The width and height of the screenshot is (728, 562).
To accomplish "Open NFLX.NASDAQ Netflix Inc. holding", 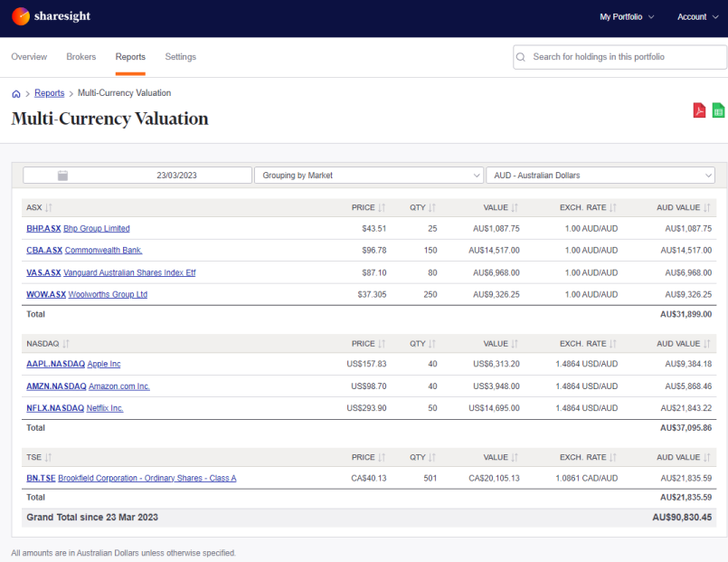I will coord(75,408).
